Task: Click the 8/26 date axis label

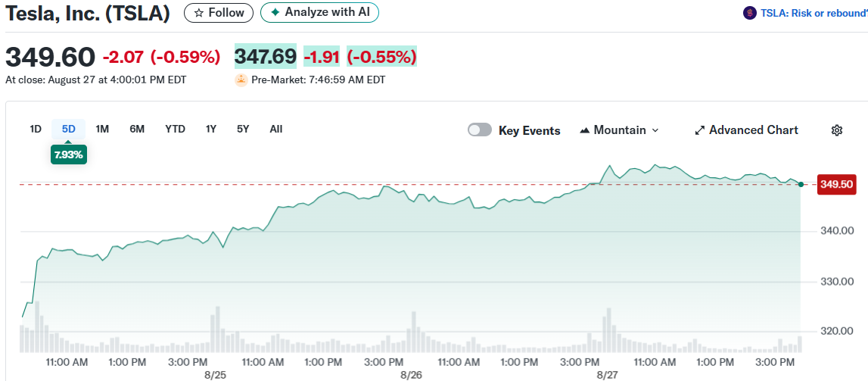Action: 411,375
